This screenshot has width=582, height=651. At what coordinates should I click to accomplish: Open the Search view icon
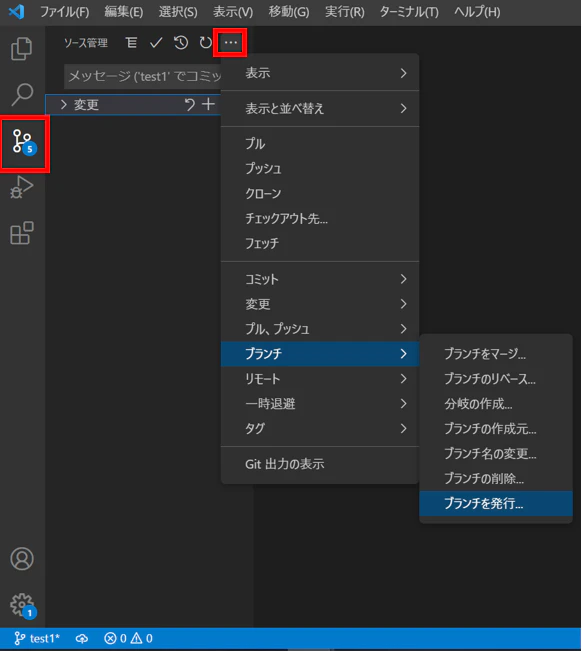22,95
